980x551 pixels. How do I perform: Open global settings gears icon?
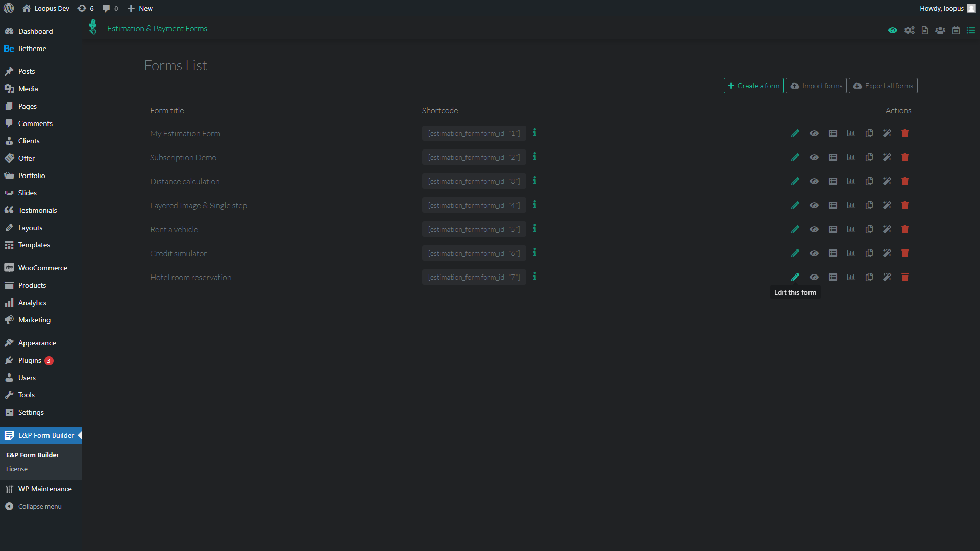click(909, 30)
